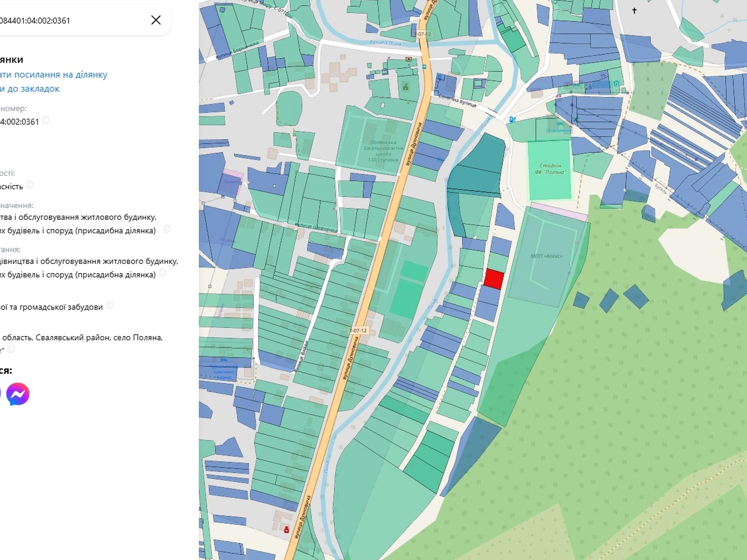The height and width of the screenshot is (560, 747).
Task: Copy the category value громадської забудови
Action: 110,305
